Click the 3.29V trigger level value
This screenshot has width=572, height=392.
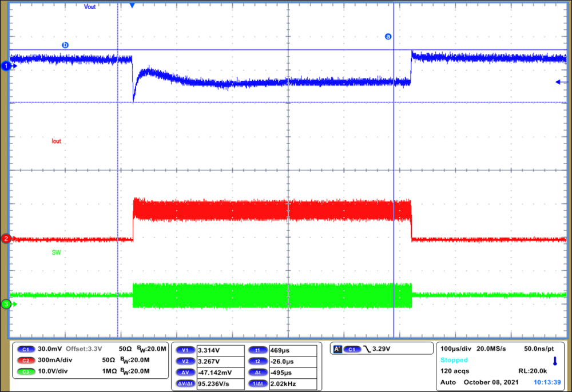381,348
